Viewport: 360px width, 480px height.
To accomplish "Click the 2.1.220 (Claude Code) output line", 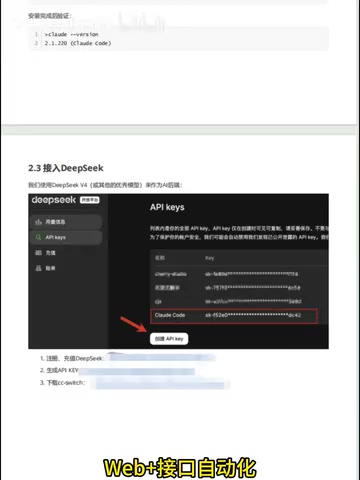I will point(78,43).
